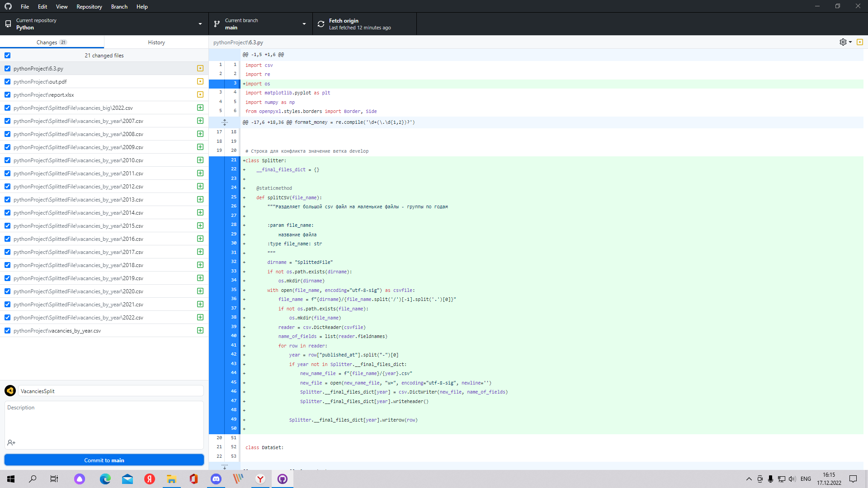Toggle the select-all changed files checkbox
Viewport: 868px width, 488px height.
pos(7,55)
